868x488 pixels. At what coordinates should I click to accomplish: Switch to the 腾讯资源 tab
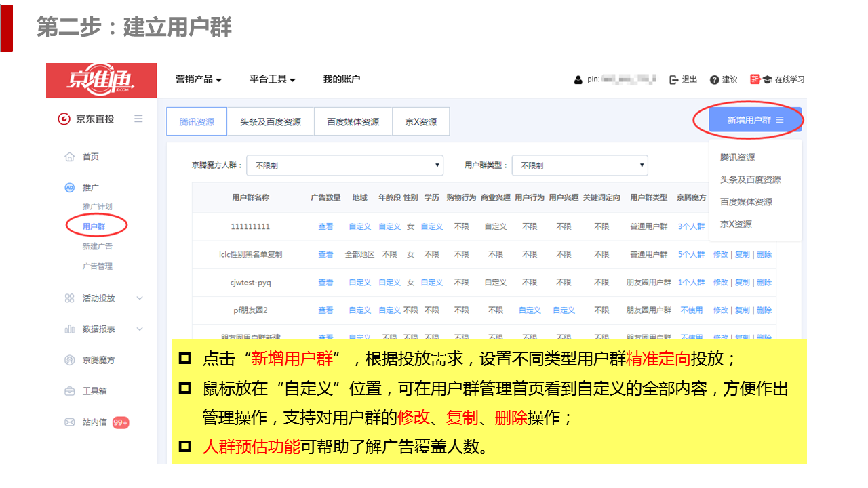pos(197,122)
